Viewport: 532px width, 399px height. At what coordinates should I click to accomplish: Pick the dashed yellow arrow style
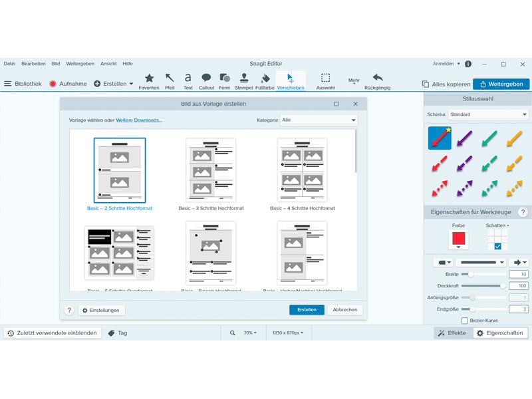tap(514, 163)
